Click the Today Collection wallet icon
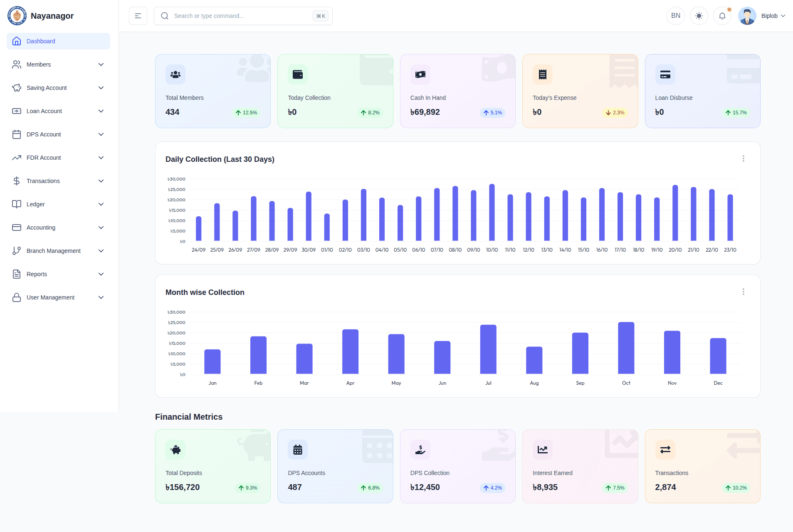 coord(298,74)
